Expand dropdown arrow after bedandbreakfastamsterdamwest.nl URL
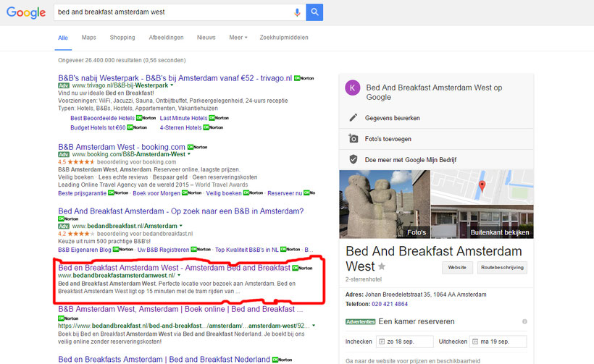This screenshot has width=594, height=364. (179, 276)
